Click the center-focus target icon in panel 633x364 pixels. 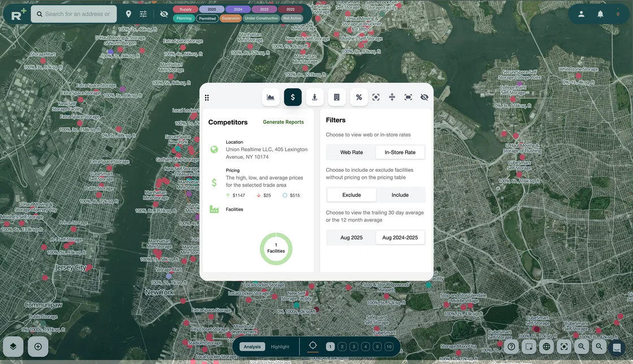376,97
